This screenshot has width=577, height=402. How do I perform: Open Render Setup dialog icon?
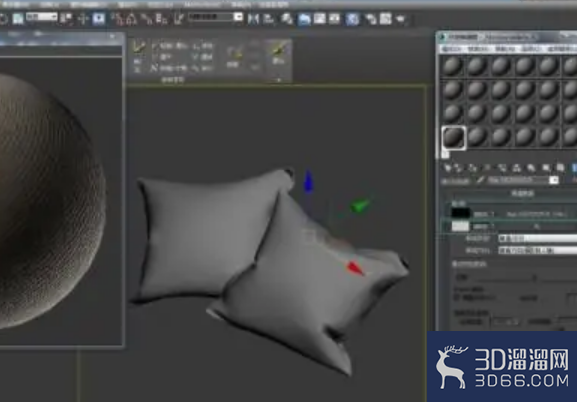(371, 18)
